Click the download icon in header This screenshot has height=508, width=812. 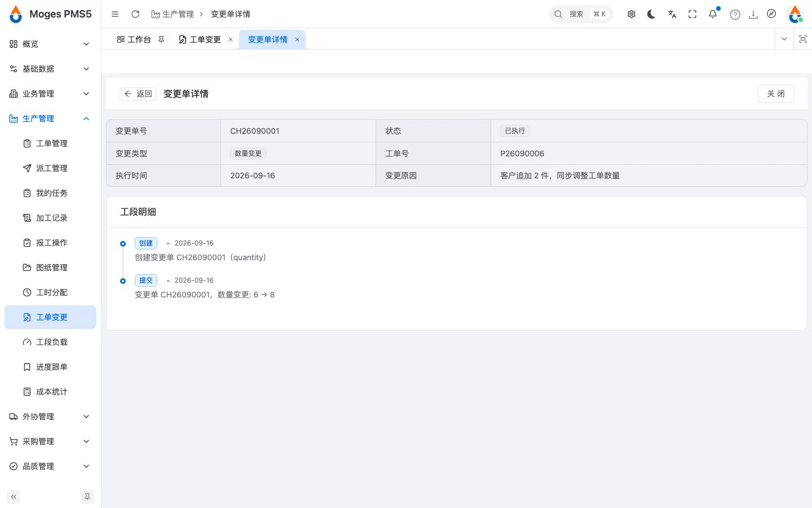[753, 15]
